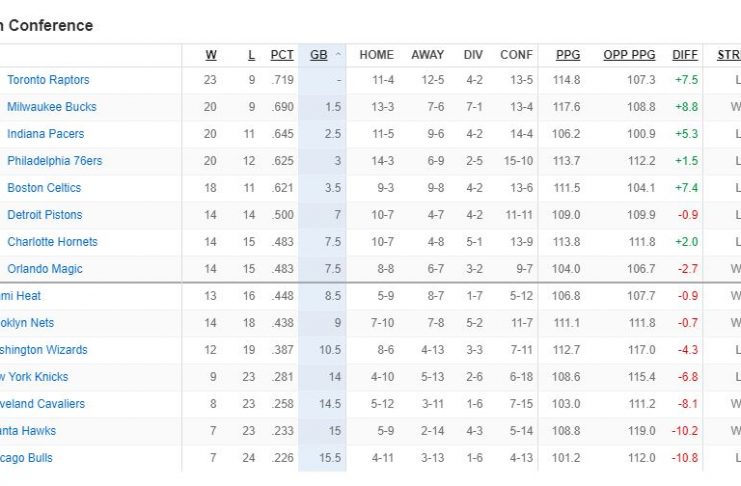Viewport: 741px width, 486px height.
Task: Sort by OPP PPG column header
Action: click(x=629, y=55)
